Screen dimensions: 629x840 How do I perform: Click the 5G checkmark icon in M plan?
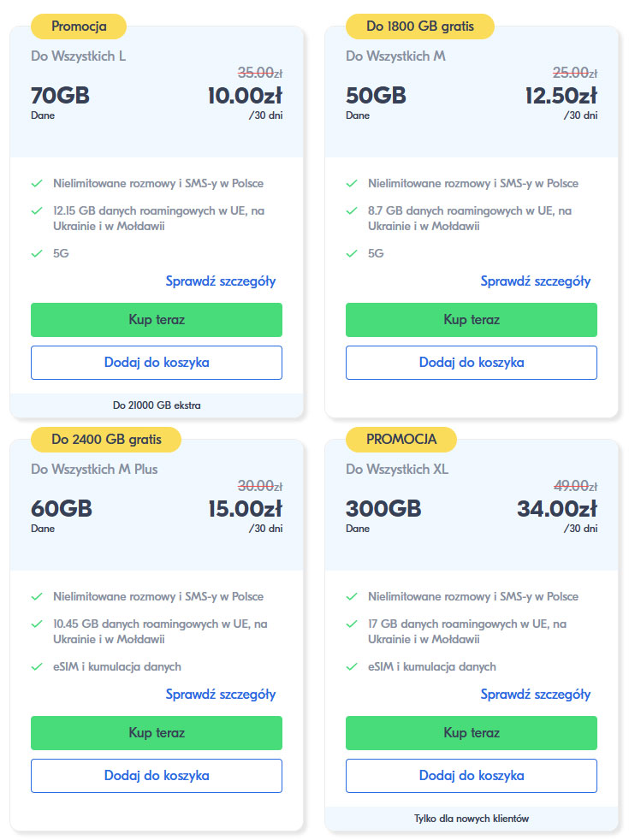352,253
